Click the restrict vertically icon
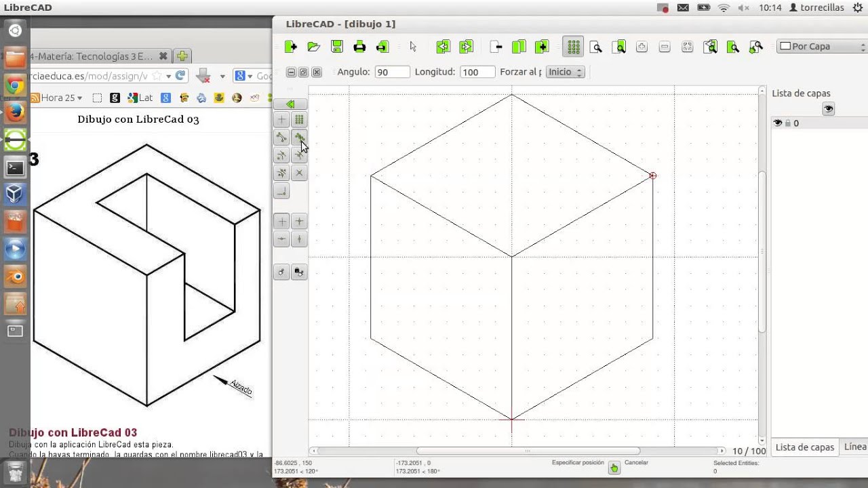Image resolution: width=868 pixels, height=488 pixels. (299, 239)
